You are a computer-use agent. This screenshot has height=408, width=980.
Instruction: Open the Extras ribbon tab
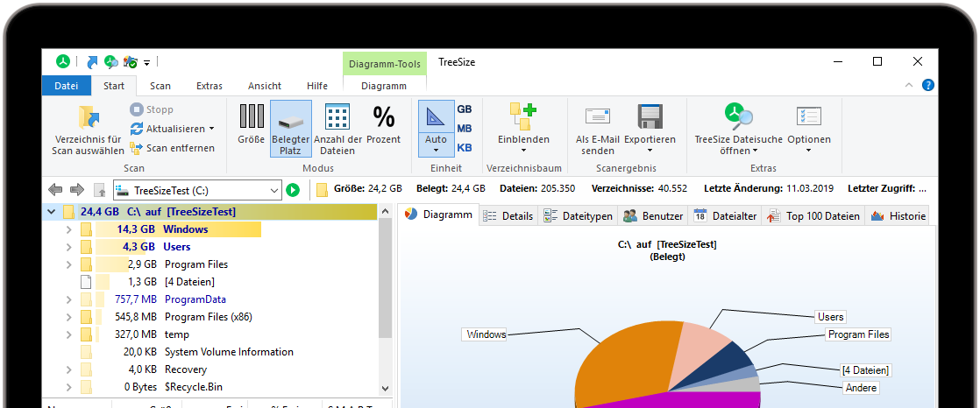click(209, 86)
